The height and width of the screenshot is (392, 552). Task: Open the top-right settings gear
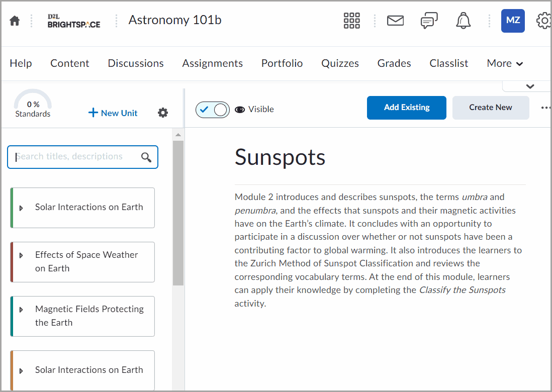543,21
